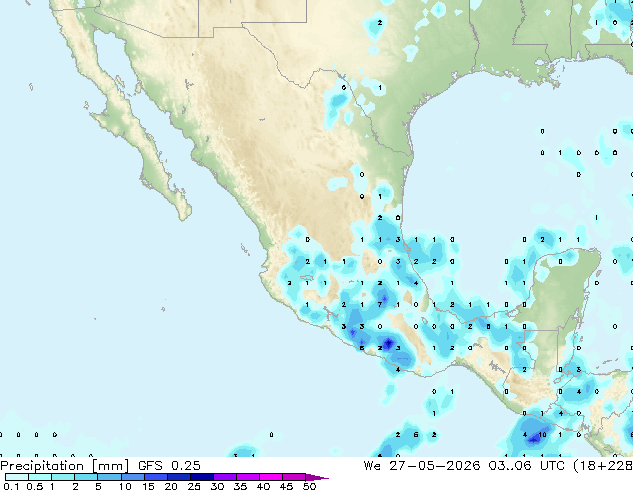Screen dimensions: 634x490
Task: Select the 45–50 mm magenta legend swatch
Action: (294, 477)
